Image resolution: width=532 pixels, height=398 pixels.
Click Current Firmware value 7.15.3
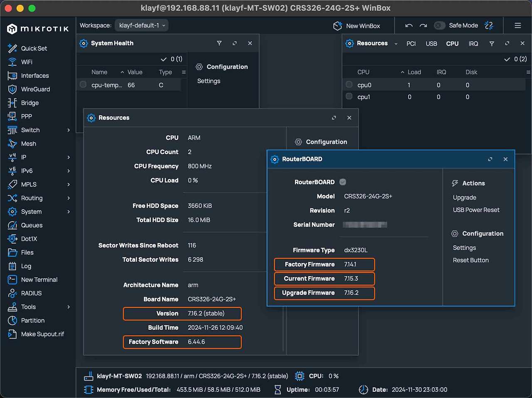[x=351, y=279]
